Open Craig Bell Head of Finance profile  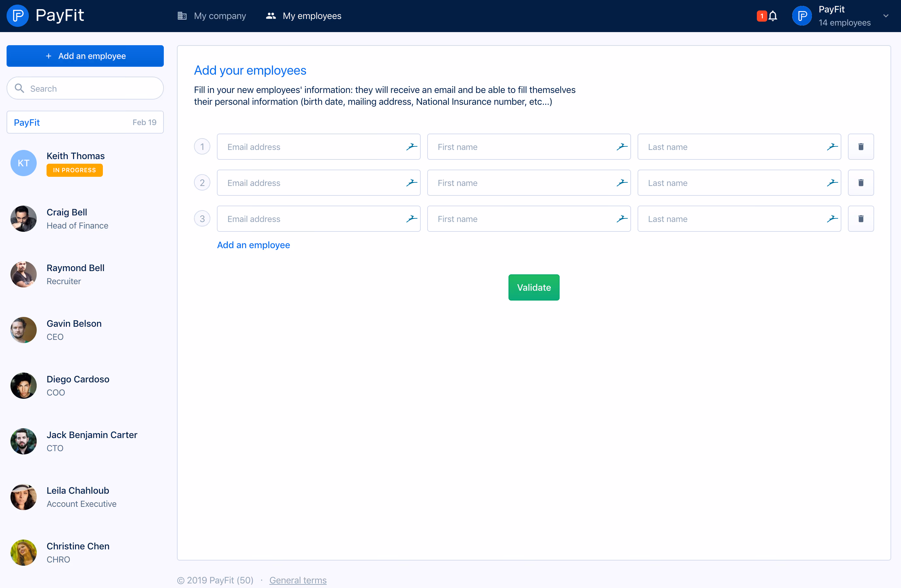(x=85, y=219)
